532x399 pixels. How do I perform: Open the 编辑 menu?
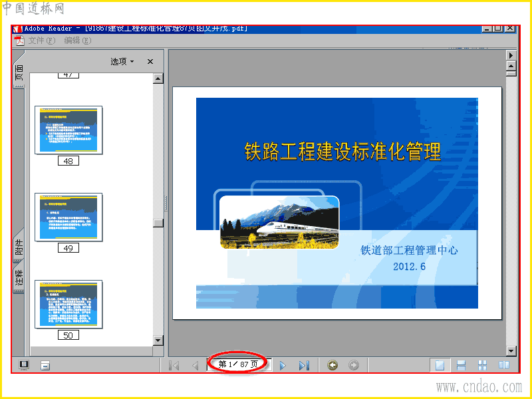pos(78,41)
